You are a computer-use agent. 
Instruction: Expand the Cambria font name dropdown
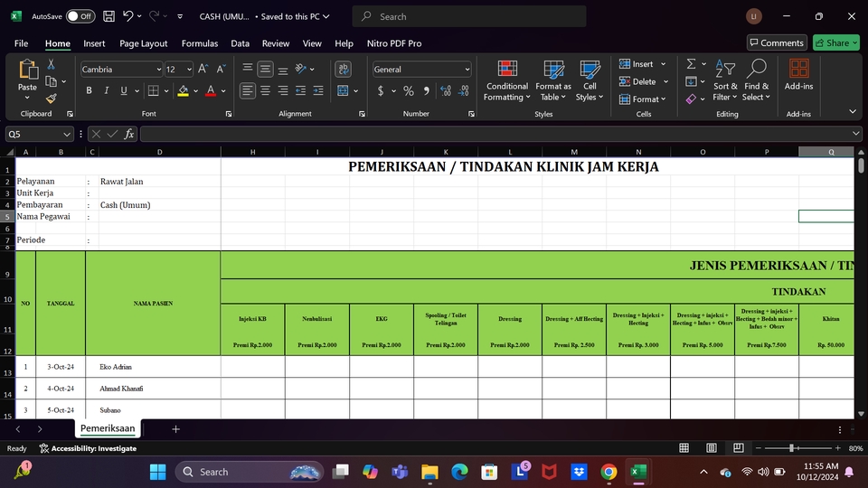(158, 70)
